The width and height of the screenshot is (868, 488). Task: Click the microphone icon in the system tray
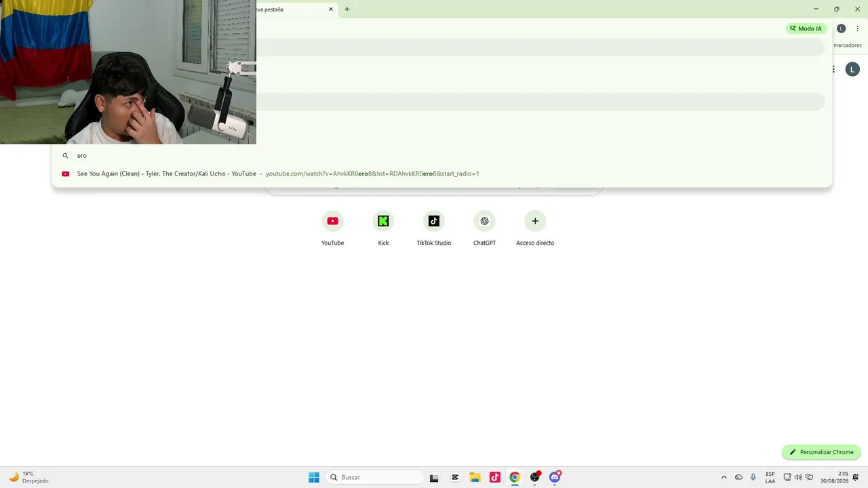pos(753,477)
